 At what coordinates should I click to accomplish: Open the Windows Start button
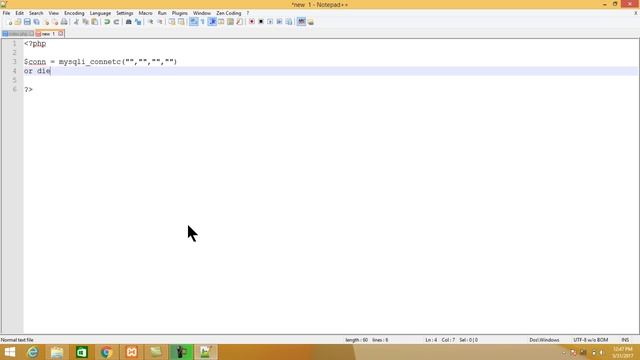pos(9,352)
